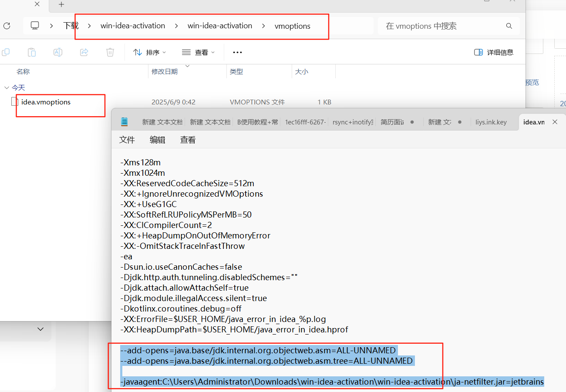Image resolution: width=566 pixels, height=392 pixels.
Task: Click the -XX:ReservedCodeCacheSize=512m line
Action: (x=187, y=183)
